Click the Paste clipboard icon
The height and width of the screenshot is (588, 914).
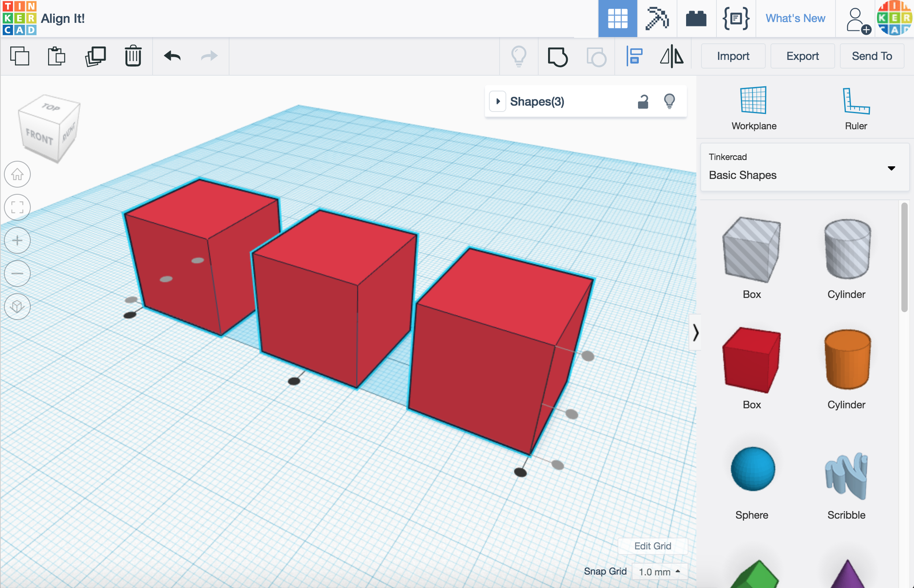click(x=57, y=56)
